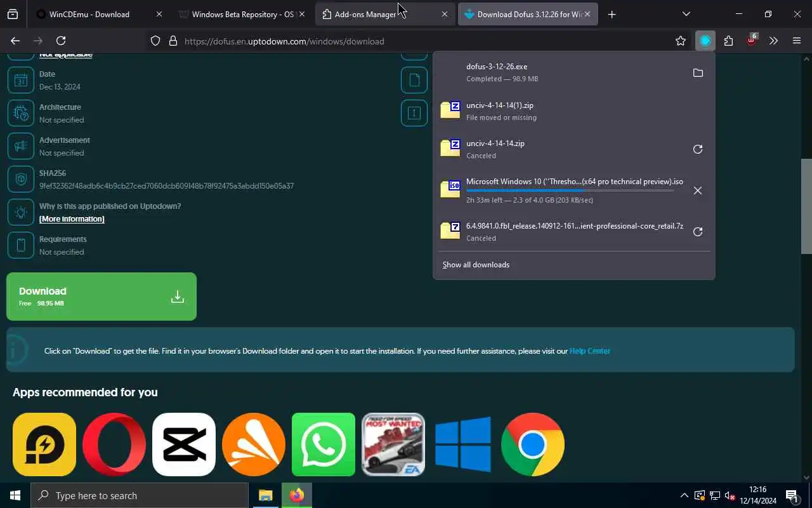Open the LDPlayer recommended app
812x508 pixels.
coord(44,444)
